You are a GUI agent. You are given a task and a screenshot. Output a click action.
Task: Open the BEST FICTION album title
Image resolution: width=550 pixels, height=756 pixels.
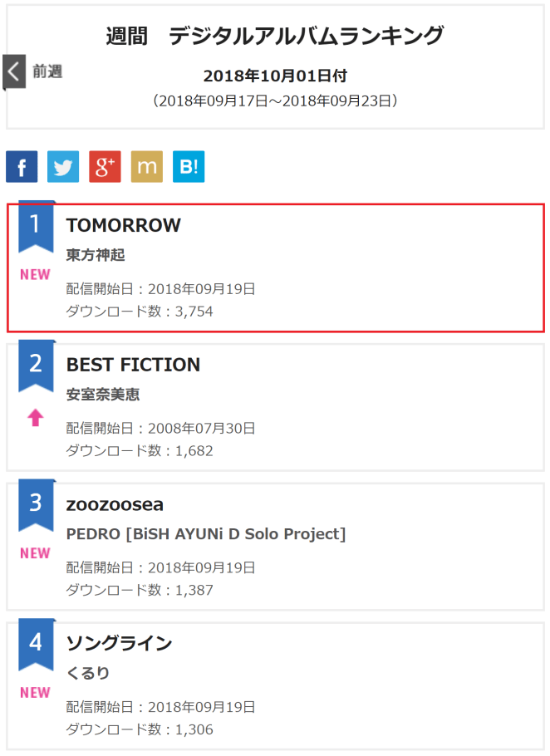(x=133, y=366)
